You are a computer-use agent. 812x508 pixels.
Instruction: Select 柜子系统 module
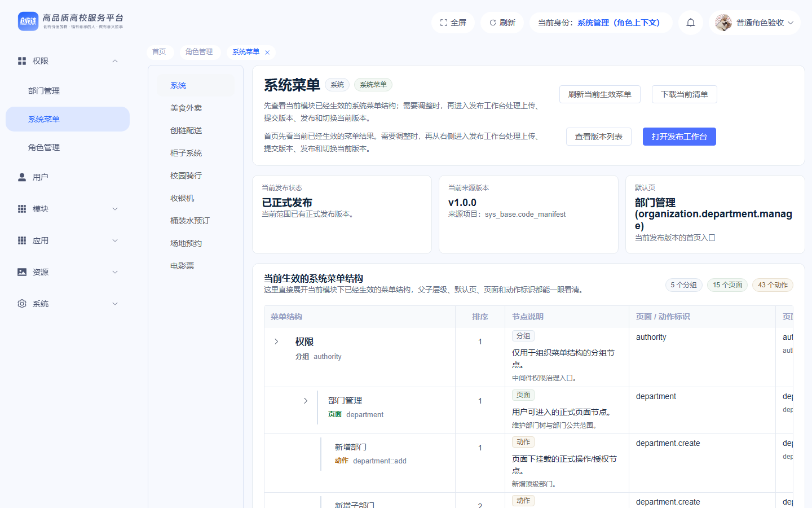click(196, 153)
